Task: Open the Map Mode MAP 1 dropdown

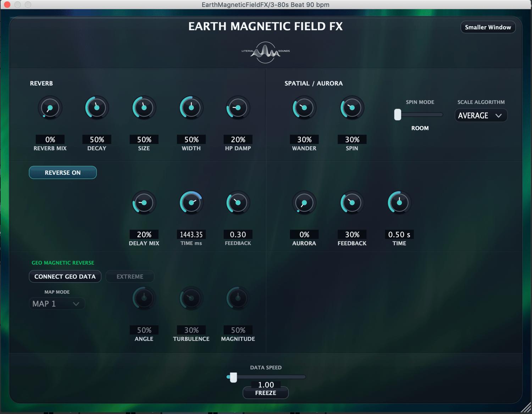Action: click(57, 304)
